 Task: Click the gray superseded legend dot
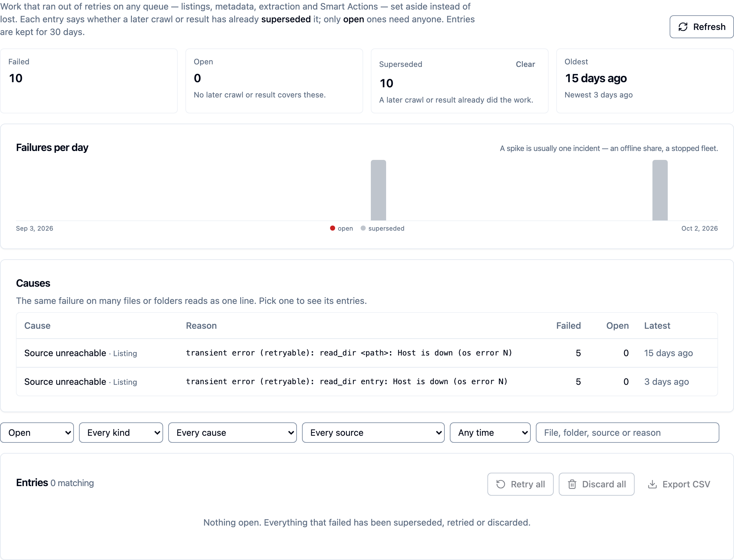(363, 228)
